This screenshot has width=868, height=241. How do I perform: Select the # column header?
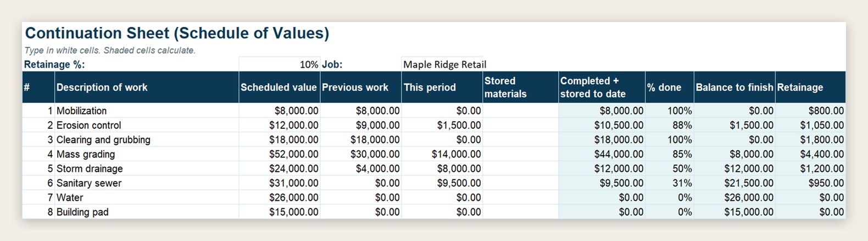point(38,87)
